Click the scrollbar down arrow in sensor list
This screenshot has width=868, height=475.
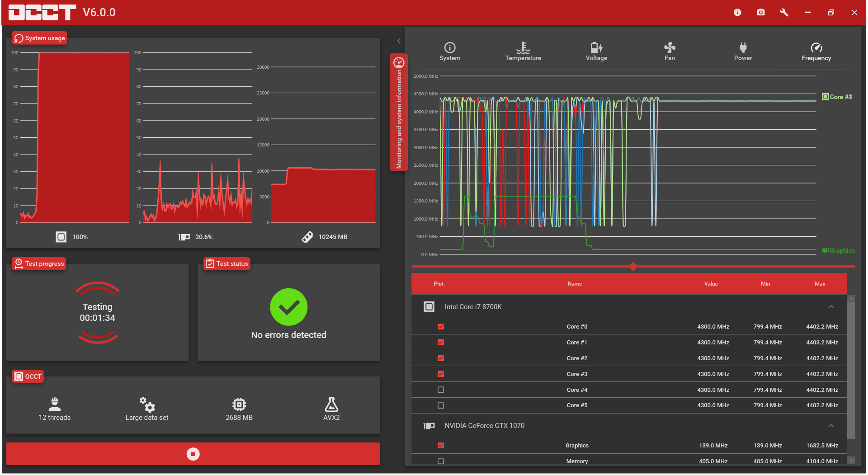click(851, 461)
